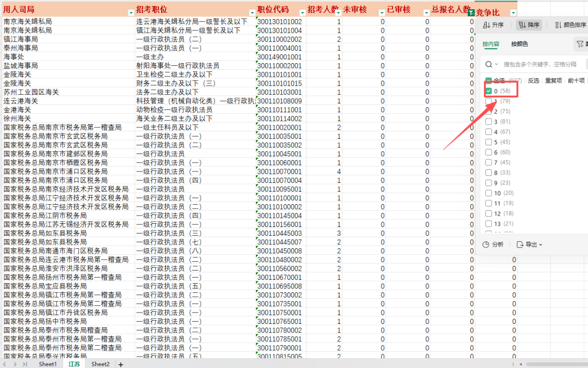588x368 pixels.
Task: Click the 颜色排序 color sort button
Action: 571,25
